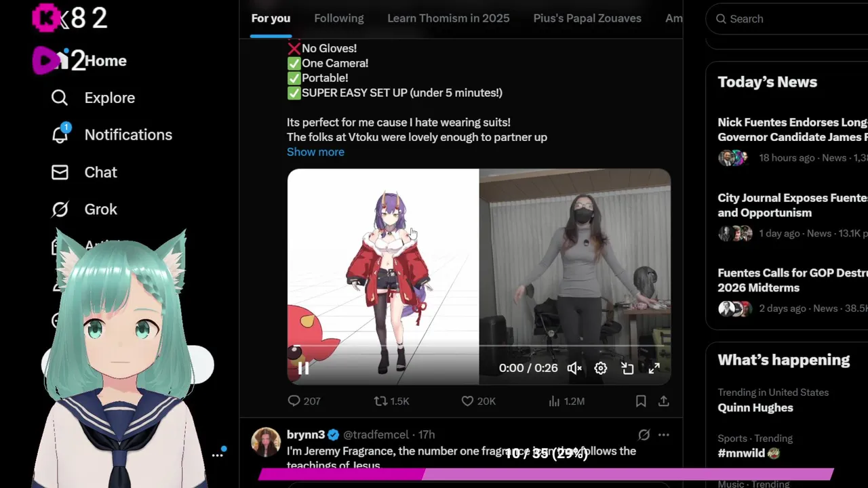Seek on the video progress bar
Screen dimensions: 868x488
coord(479,346)
